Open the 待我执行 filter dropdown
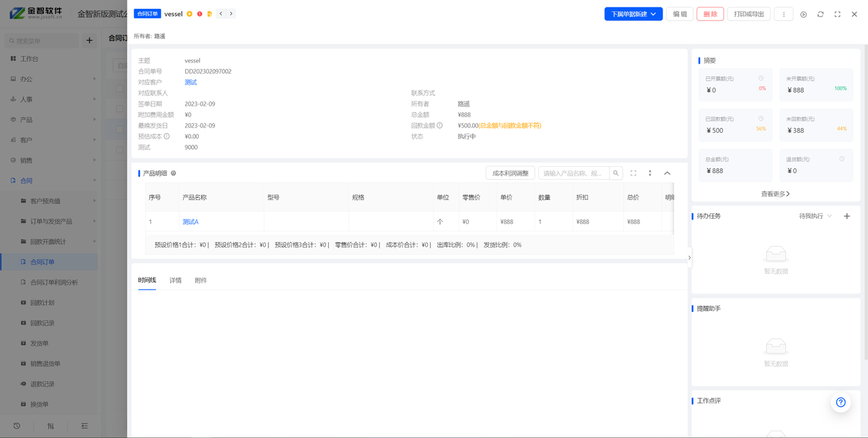The image size is (868, 438). pos(815,216)
